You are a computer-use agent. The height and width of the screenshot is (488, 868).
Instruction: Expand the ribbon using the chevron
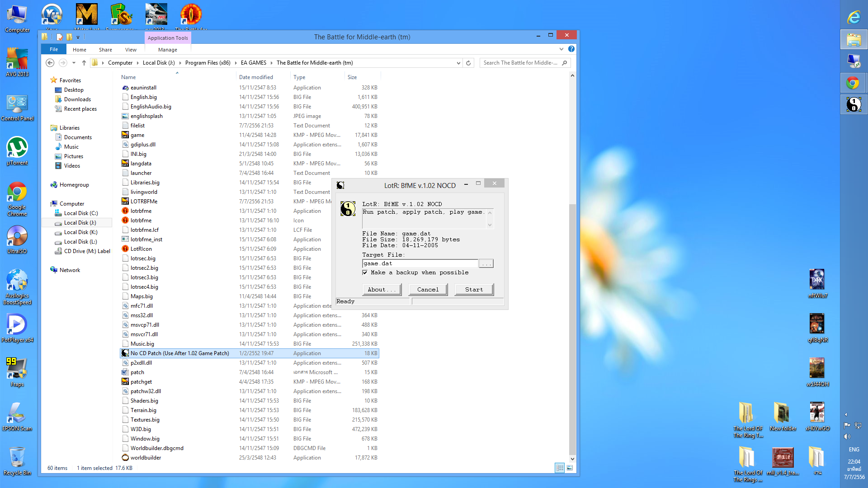(x=561, y=49)
